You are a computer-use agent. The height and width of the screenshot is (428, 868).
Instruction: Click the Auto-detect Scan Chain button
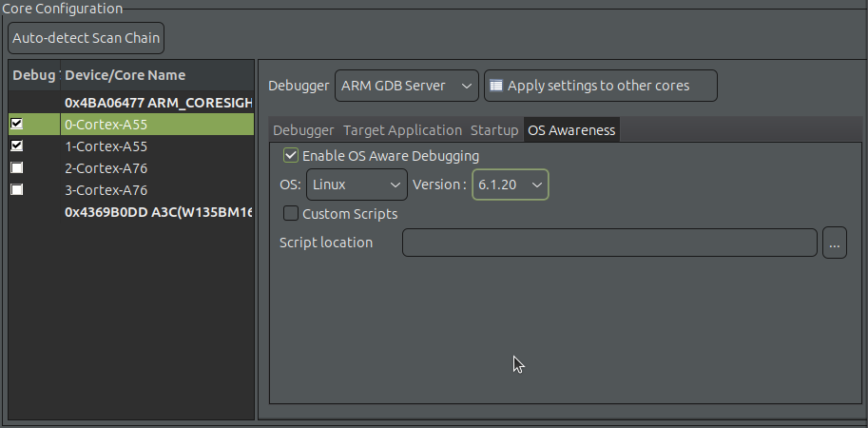86,39
